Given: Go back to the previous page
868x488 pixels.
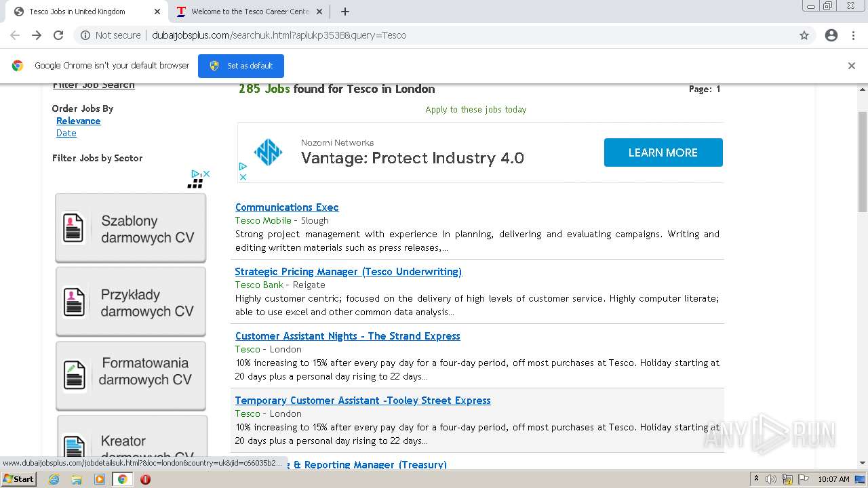Looking at the screenshot, I should pos(15,35).
